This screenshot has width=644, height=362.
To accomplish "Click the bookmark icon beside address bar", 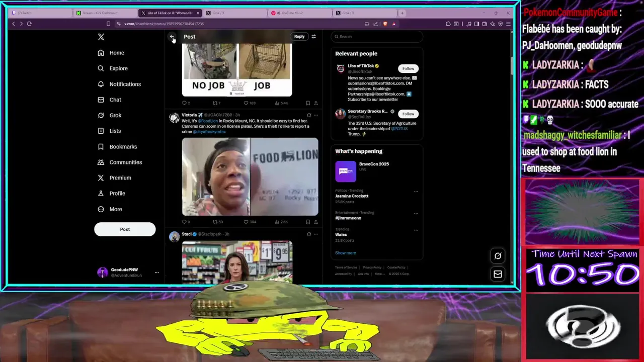I will (108, 24).
